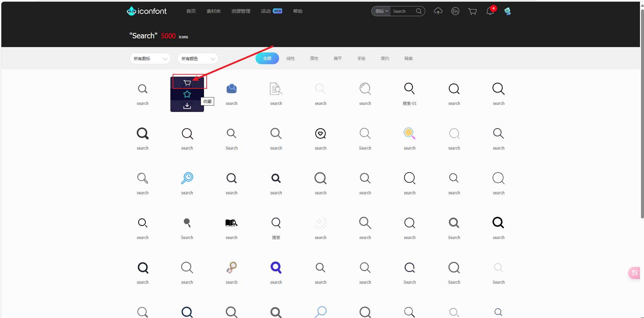Viewport: 644px width, 318px height.
Task: Click the upload cloud icon in header
Action: point(438,11)
